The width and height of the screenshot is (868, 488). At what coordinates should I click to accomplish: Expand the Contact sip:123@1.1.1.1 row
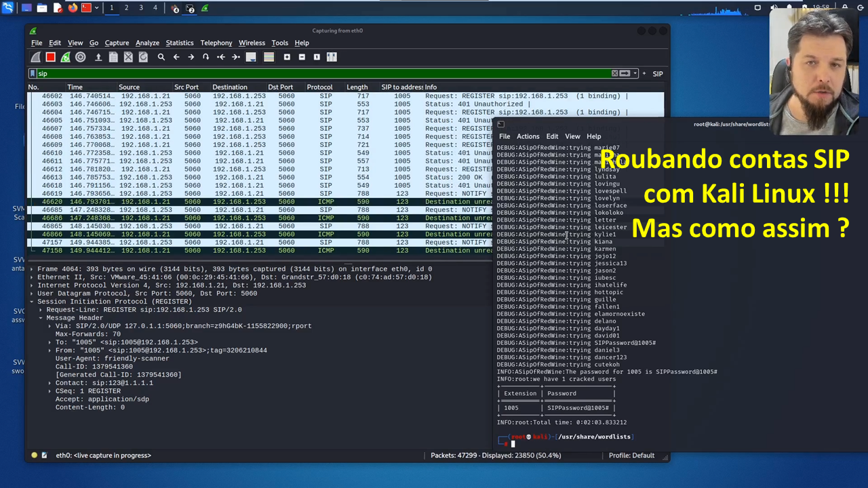(x=50, y=383)
